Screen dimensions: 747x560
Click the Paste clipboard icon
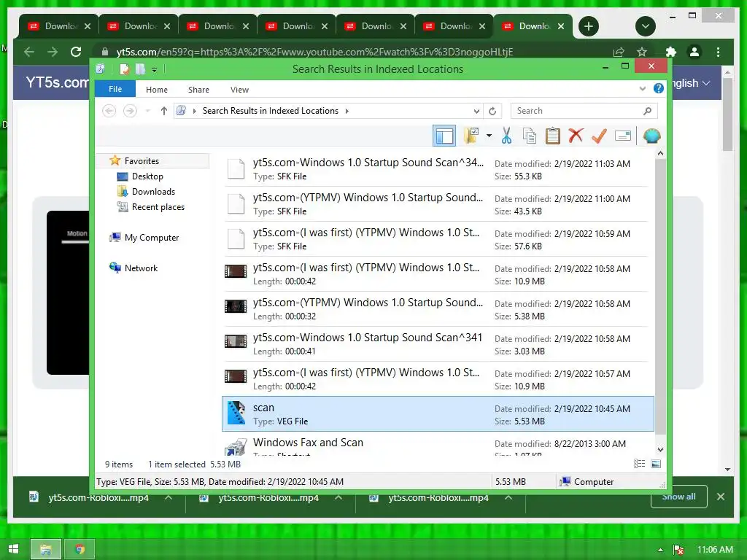[x=553, y=136]
